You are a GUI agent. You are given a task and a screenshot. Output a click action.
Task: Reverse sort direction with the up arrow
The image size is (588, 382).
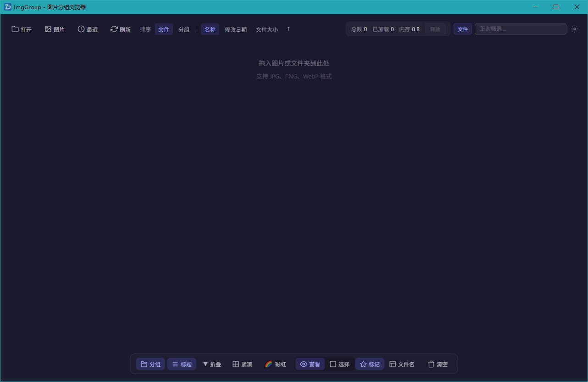coord(288,29)
